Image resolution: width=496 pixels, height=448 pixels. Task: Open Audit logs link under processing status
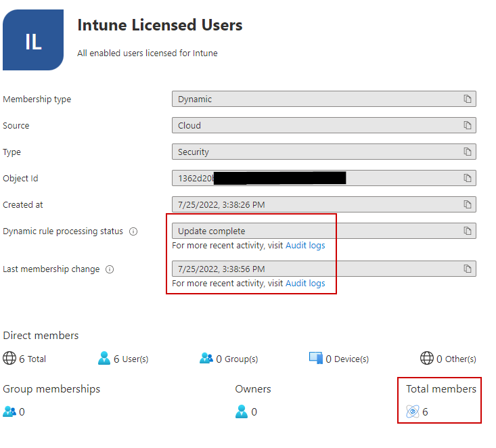(x=305, y=245)
